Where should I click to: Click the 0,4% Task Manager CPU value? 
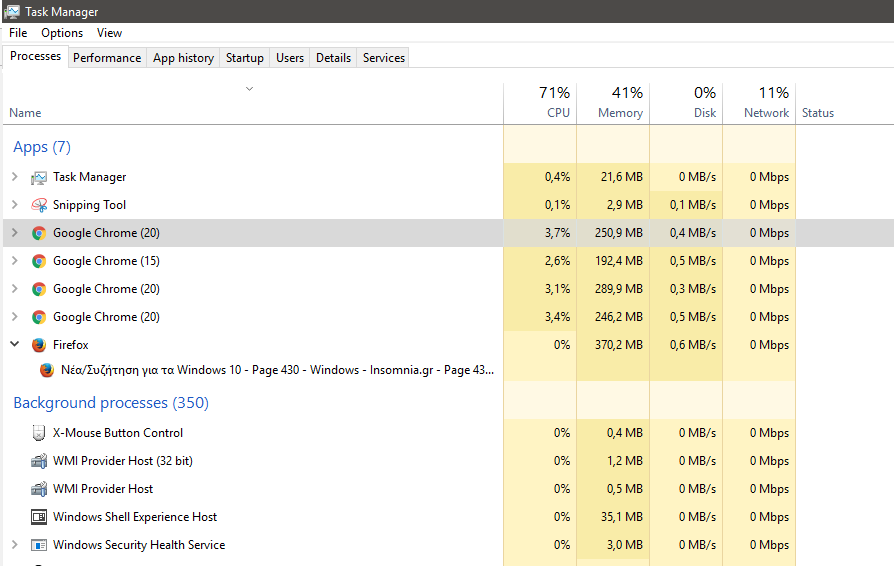[557, 177]
